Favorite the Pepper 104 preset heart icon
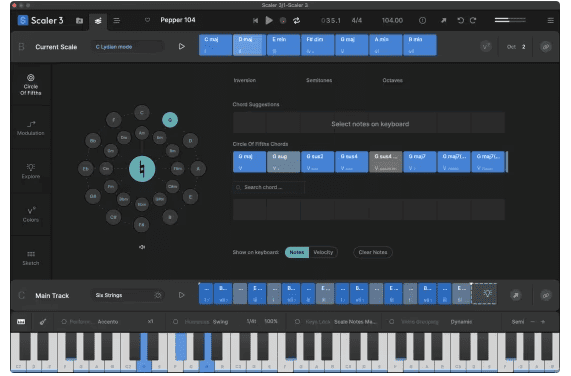The width and height of the screenshot is (571, 376). click(147, 20)
